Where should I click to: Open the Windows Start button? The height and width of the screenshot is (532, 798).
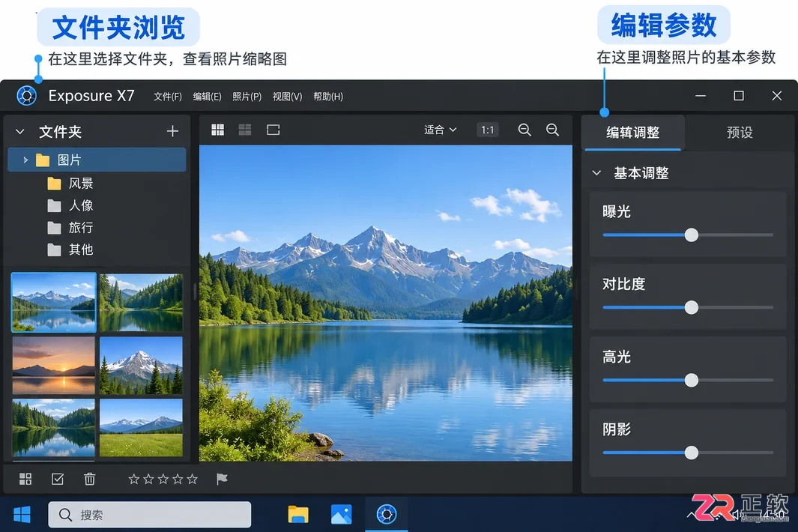pos(22,515)
